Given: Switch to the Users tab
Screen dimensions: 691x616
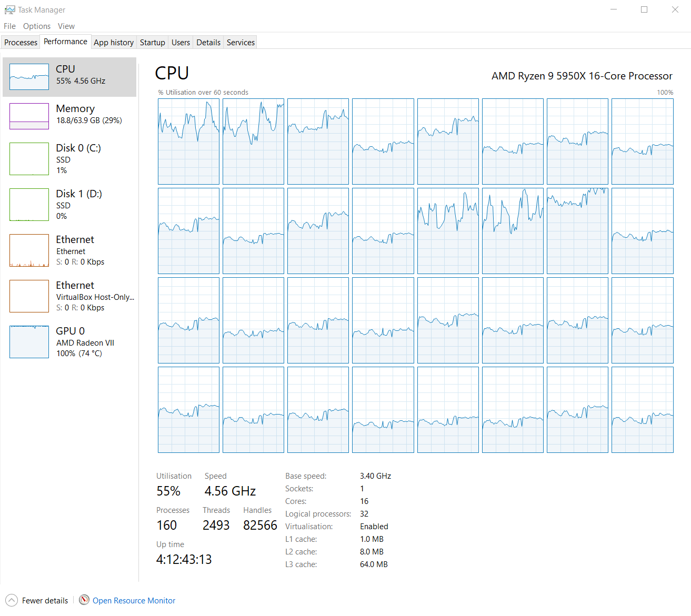Looking at the screenshot, I should pos(181,43).
